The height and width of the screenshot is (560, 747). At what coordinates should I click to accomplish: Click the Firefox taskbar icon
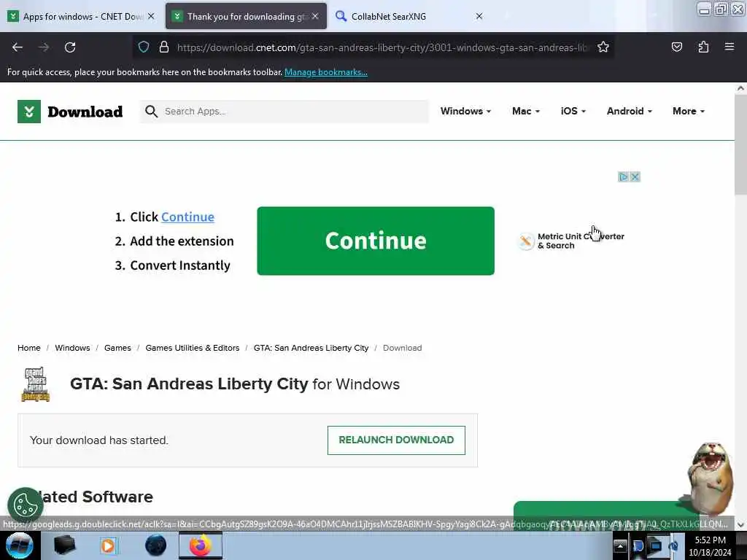tap(201, 545)
